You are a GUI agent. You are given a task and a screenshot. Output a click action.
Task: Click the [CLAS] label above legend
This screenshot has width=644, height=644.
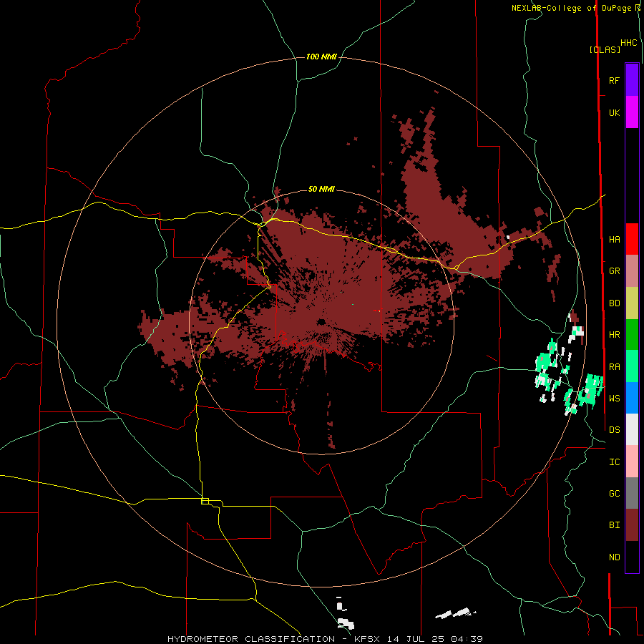pyautogui.click(x=605, y=49)
